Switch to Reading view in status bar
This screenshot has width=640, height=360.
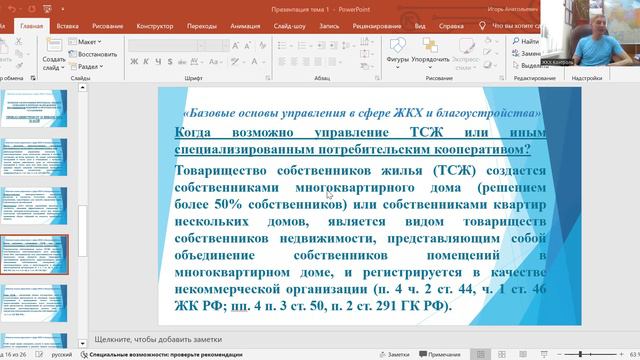click(523, 354)
